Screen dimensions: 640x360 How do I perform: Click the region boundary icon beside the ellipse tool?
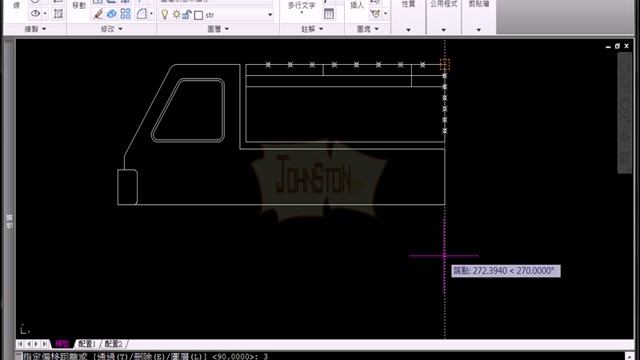pos(58,14)
